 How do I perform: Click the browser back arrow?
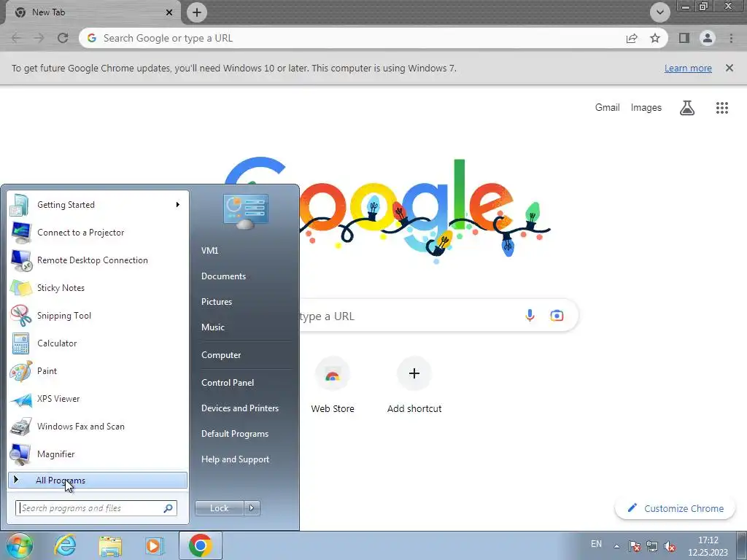[x=16, y=38]
